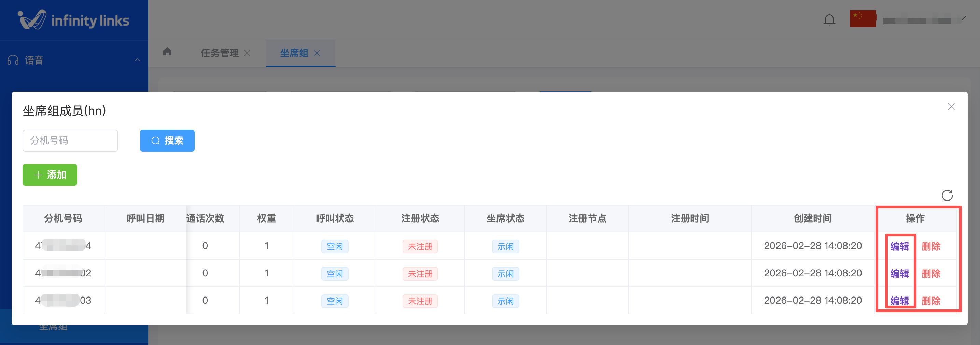Image resolution: width=980 pixels, height=345 pixels.
Task: Click the 呼叫日期 column header
Action: pos(145,219)
